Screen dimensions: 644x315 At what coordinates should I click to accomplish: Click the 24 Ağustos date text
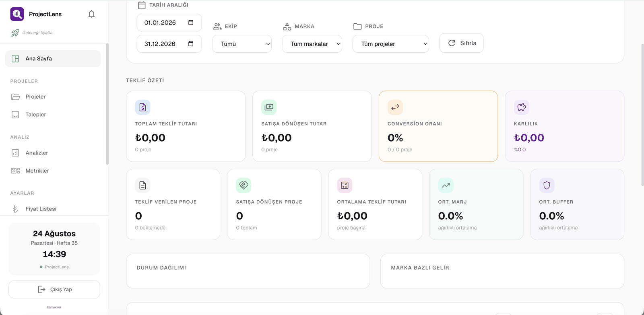tap(54, 234)
